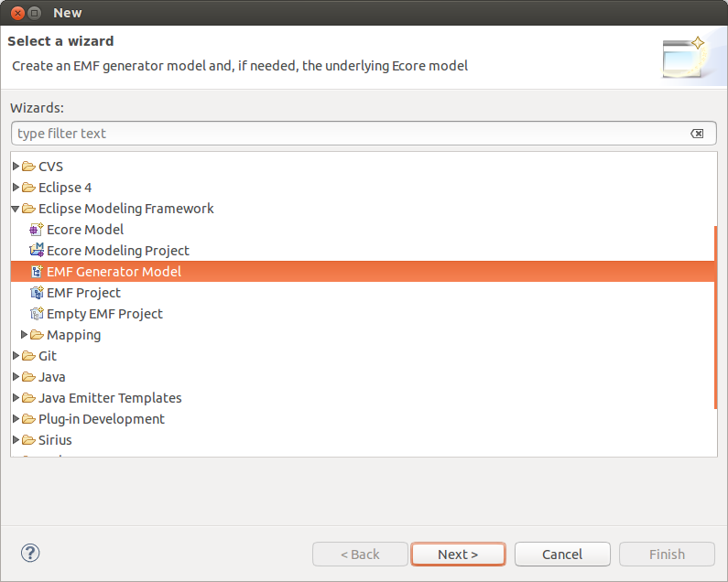
Task: Expand the Eclipse 4 category
Action: [16, 187]
